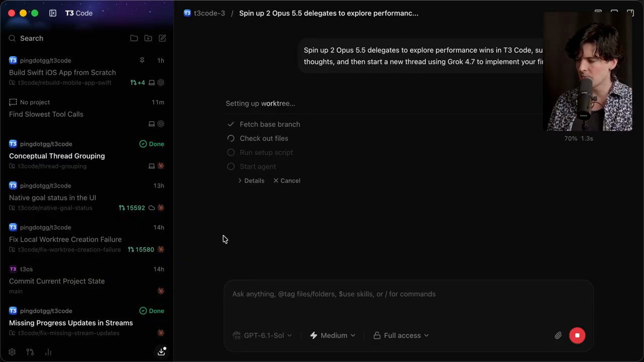The image size is (644, 362).
Task: Open the Missing Progress Updates in Streams thread
Action: (x=71, y=323)
